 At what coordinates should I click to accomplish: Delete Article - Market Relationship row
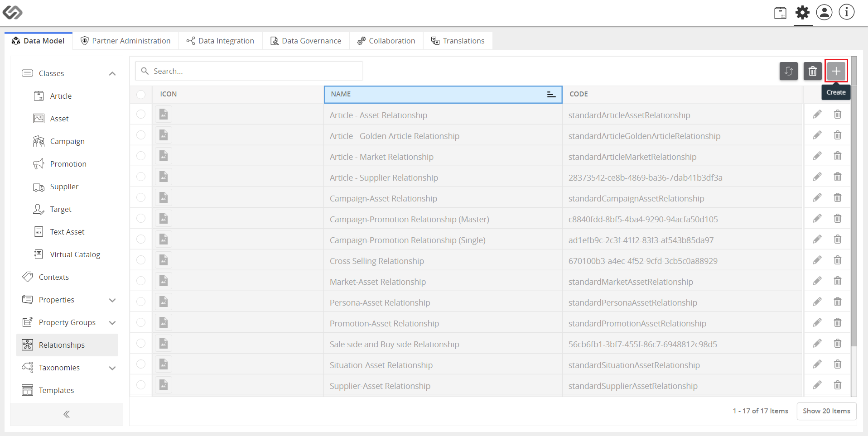pyautogui.click(x=838, y=156)
